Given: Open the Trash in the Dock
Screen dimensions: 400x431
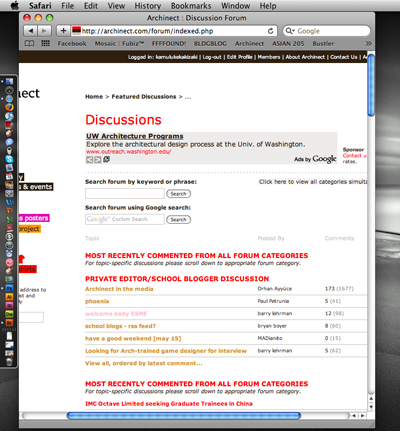Looking at the screenshot, I should click(x=9, y=362).
